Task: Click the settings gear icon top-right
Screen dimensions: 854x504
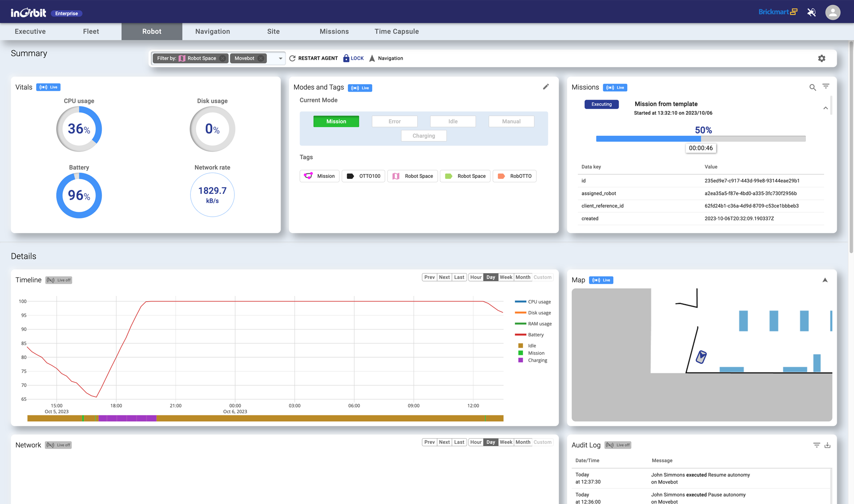Action: click(822, 58)
